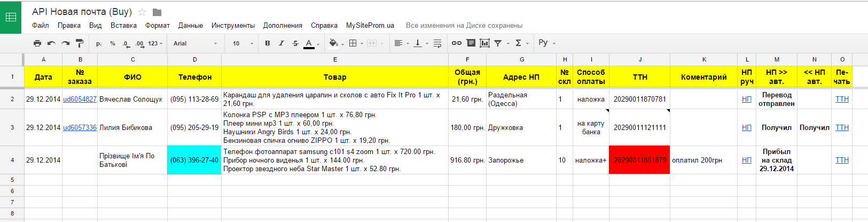Open the functions sigma dropdown
This screenshot has height=222, width=868.
521,43
